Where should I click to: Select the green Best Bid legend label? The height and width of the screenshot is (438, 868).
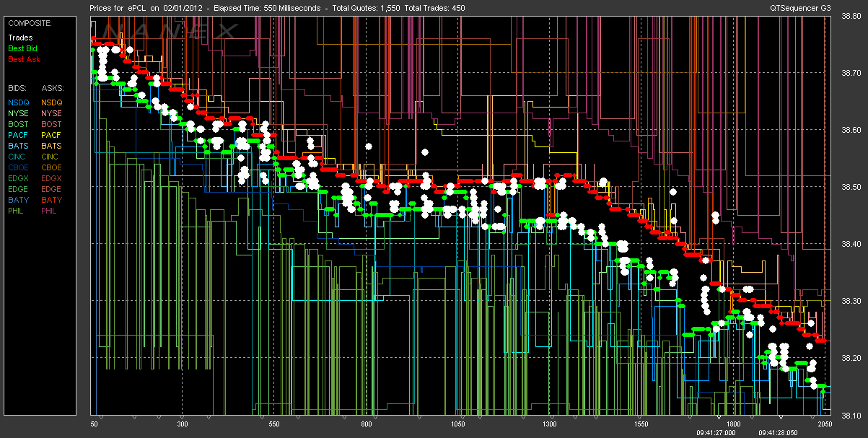(x=22, y=48)
